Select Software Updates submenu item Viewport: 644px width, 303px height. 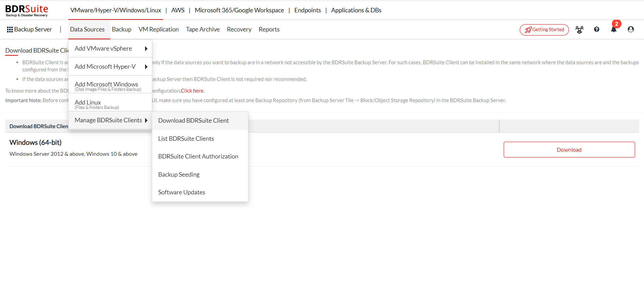point(200,192)
